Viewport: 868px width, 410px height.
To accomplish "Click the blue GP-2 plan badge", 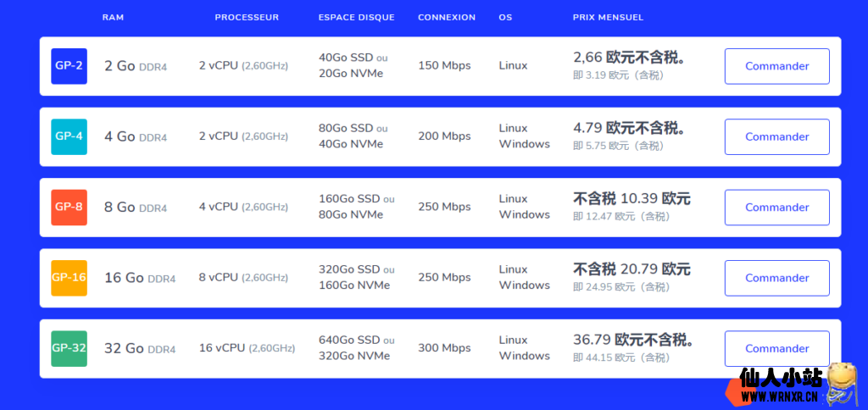I will coord(69,66).
